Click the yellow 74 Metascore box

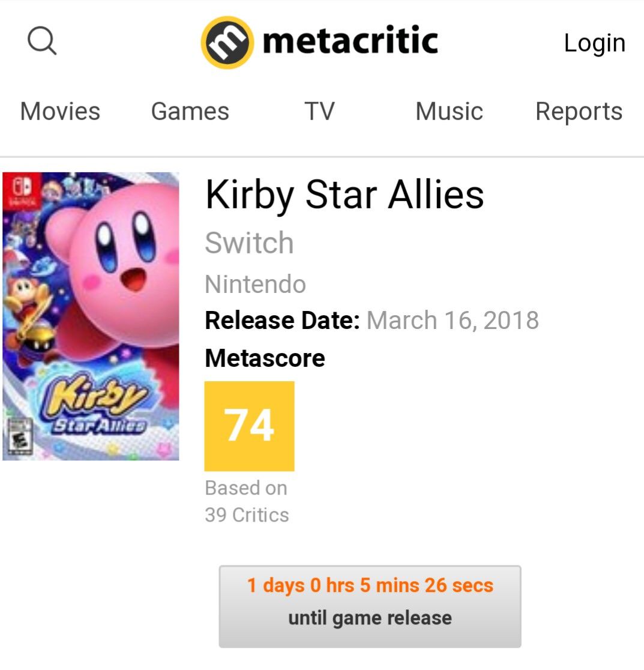pyautogui.click(x=249, y=426)
